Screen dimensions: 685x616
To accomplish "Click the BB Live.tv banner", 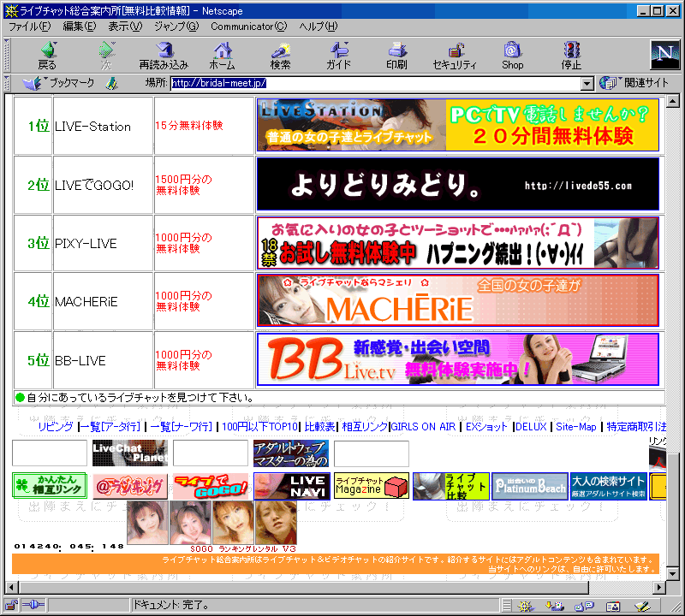I will click(458, 358).
